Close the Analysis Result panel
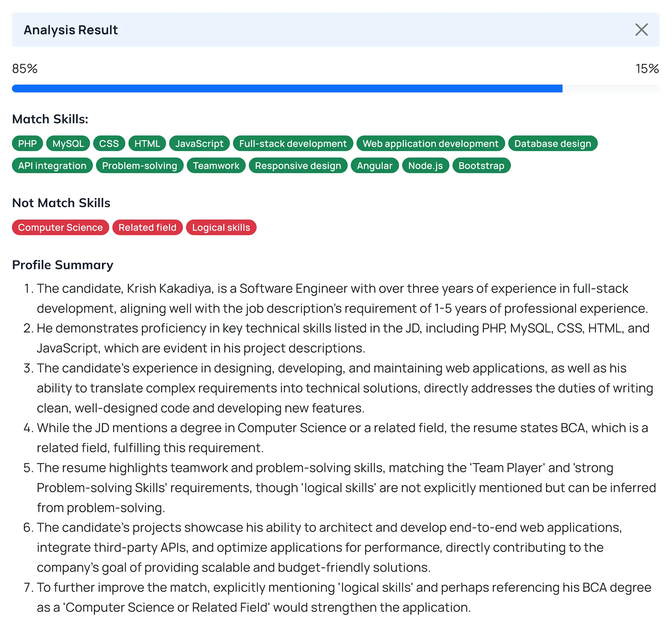This screenshot has height=634, width=672. click(x=641, y=30)
